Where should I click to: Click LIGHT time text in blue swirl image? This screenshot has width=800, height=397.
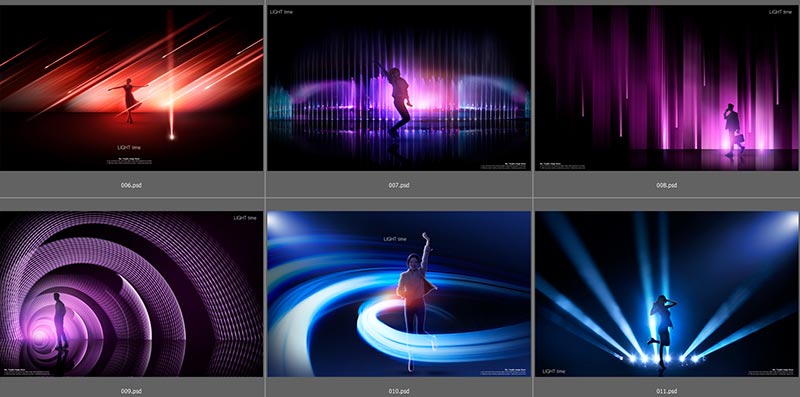(395, 239)
